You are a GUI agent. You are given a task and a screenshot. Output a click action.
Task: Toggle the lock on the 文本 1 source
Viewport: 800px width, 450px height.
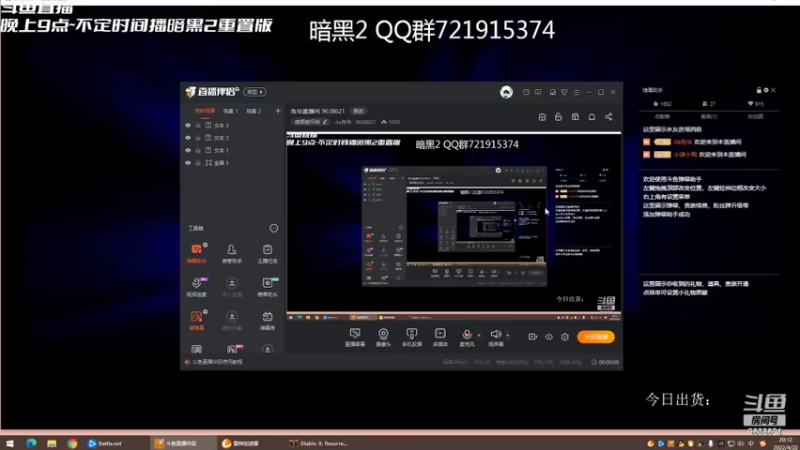point(198,150)
